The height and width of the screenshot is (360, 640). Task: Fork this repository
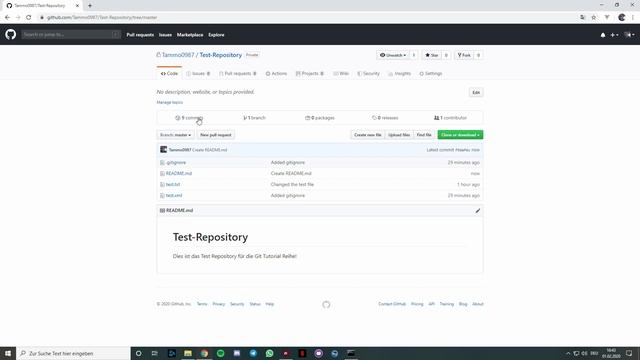click(464, 55)
